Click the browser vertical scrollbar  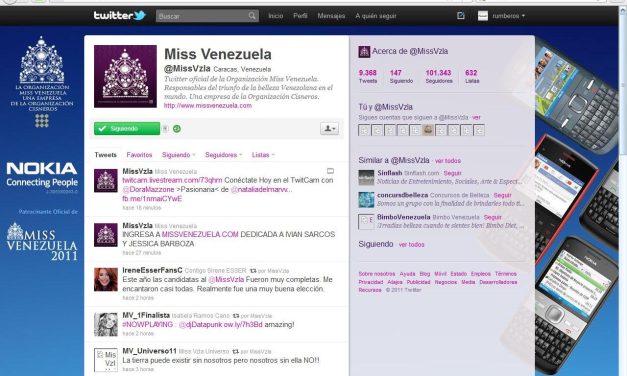point(623,190)
